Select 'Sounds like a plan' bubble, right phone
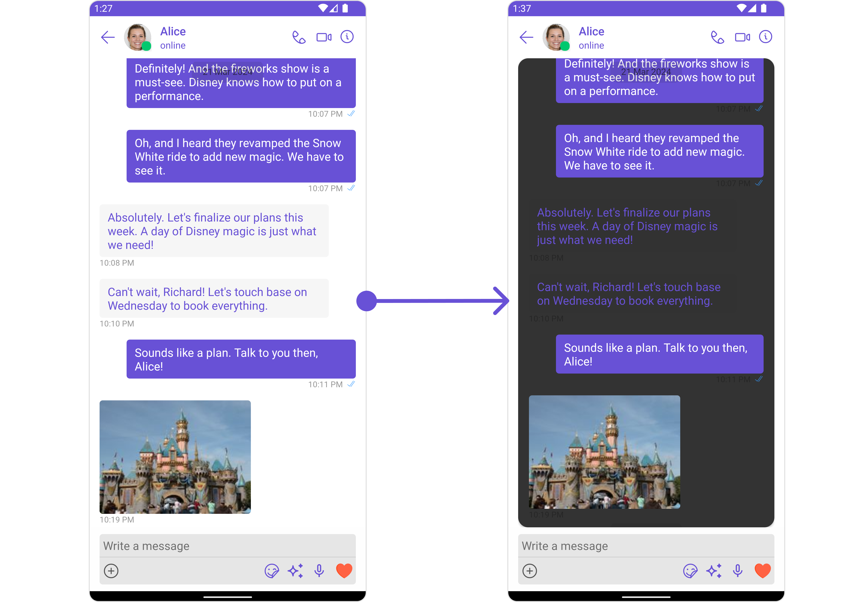868x602 pixels. click(x=659, y=354)
